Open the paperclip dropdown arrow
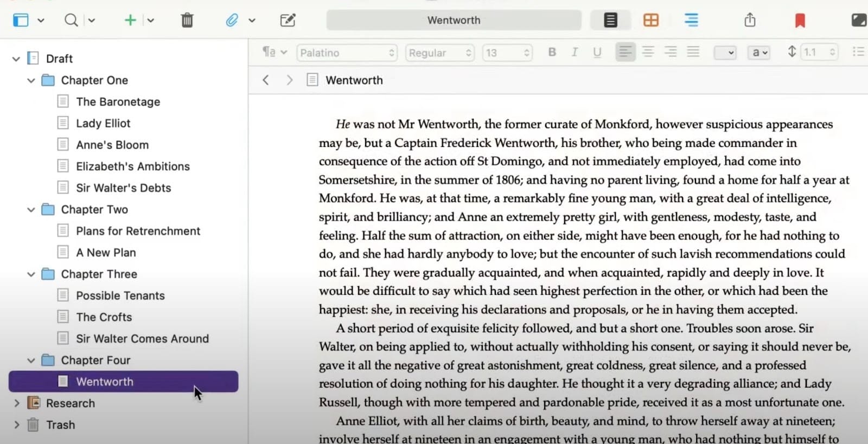This screenshot has height=444, width=868. (252, 21)
